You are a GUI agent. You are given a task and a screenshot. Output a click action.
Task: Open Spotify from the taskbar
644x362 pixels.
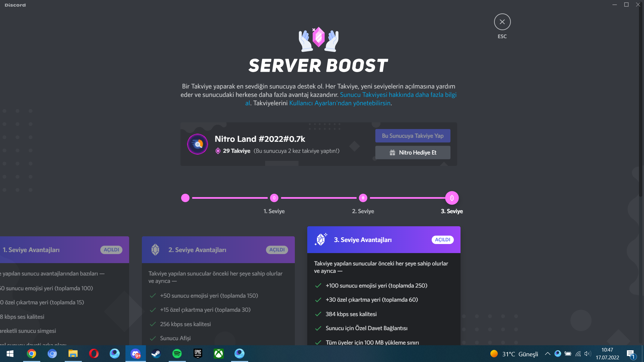177,354
